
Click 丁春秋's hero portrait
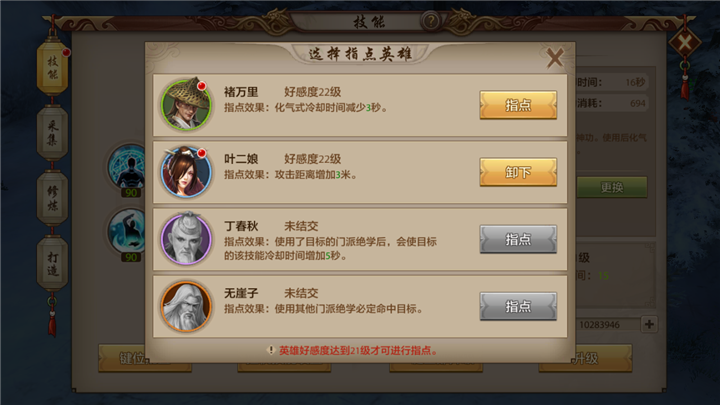coord(186,239)
